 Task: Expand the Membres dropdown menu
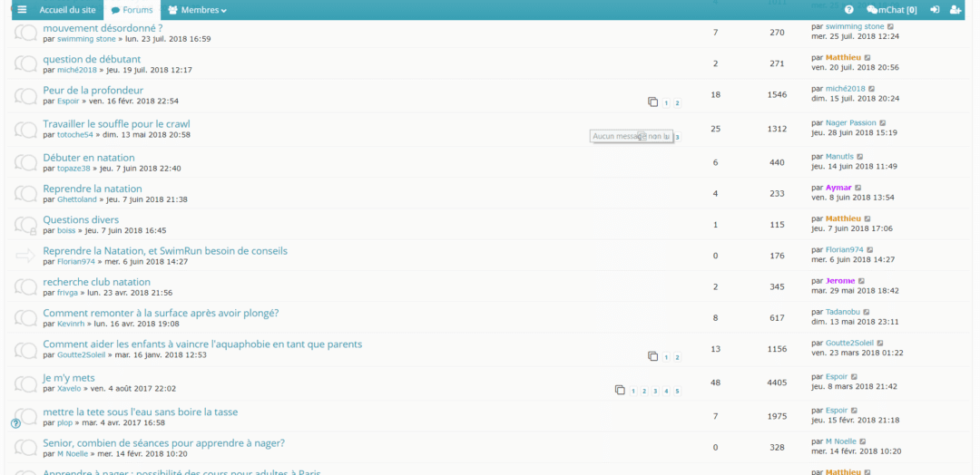point(197,10)
